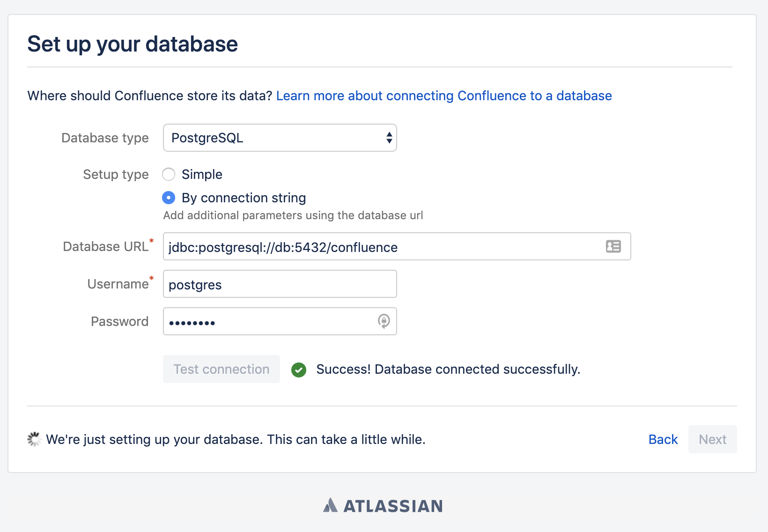This screenshot has height=532, width=768.
Task: Click the Password label
Action: tap(119, 321)
